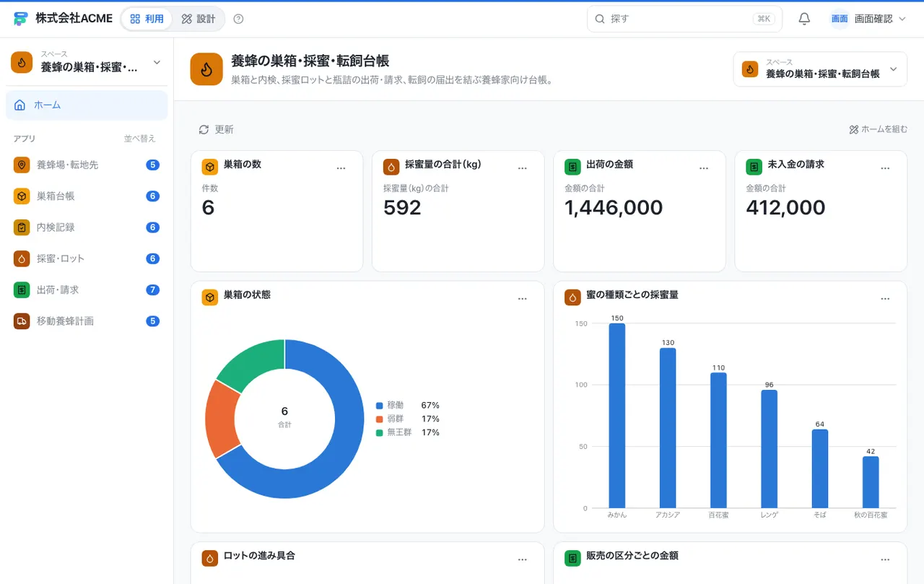924x584 pixels.
Task: Click the 592 value in 採蜜量 card
Action: (402, 208)
